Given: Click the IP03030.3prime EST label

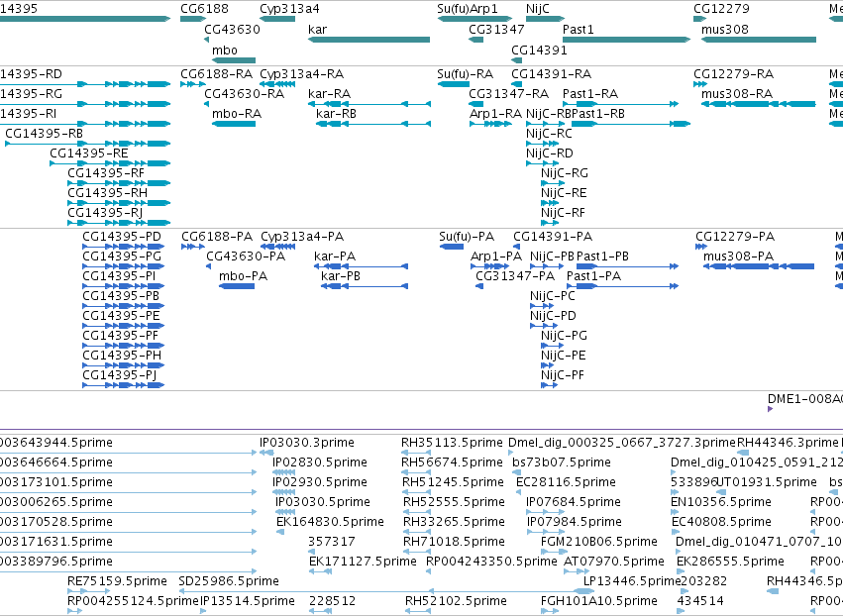Looking at the screenshot, I should point(307,443).
